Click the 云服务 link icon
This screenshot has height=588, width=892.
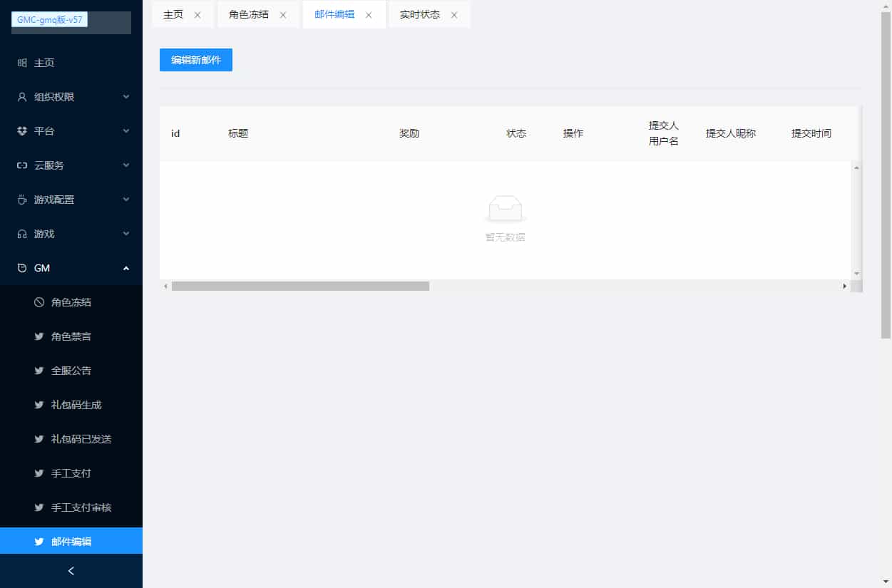22,165
